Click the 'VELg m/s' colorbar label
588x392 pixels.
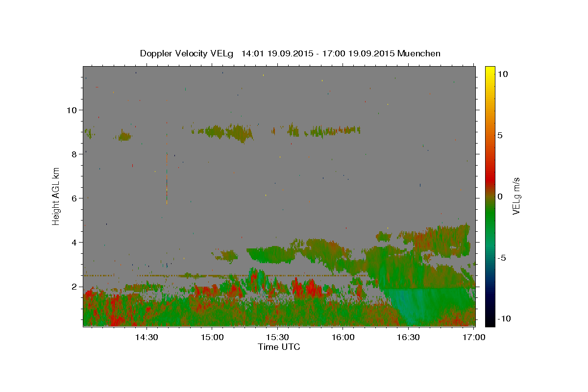(516, 196)
